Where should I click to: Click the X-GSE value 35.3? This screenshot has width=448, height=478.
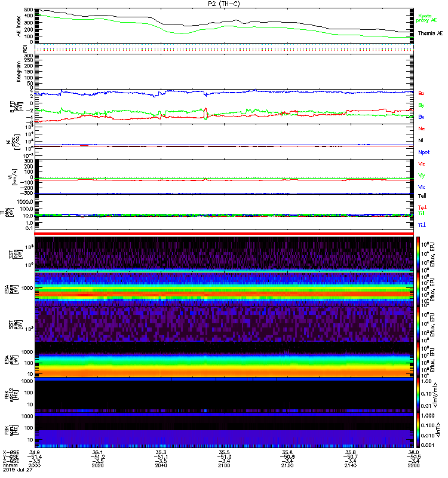161,452
